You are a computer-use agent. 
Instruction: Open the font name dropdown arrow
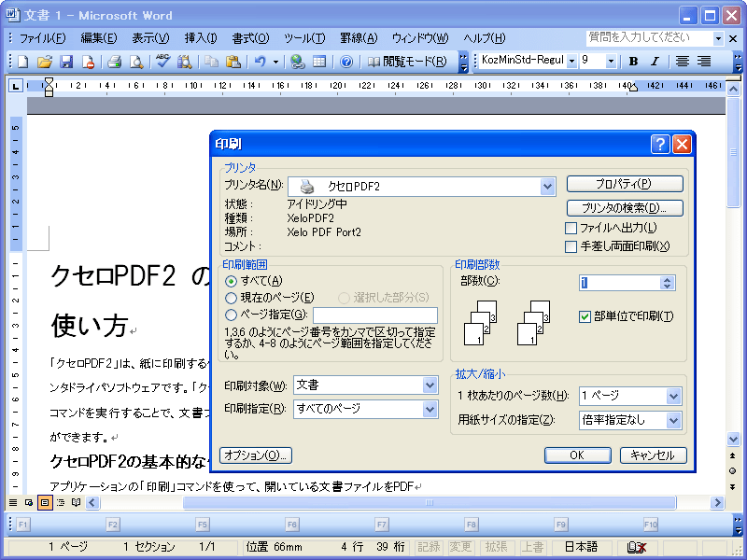[571, 61]
